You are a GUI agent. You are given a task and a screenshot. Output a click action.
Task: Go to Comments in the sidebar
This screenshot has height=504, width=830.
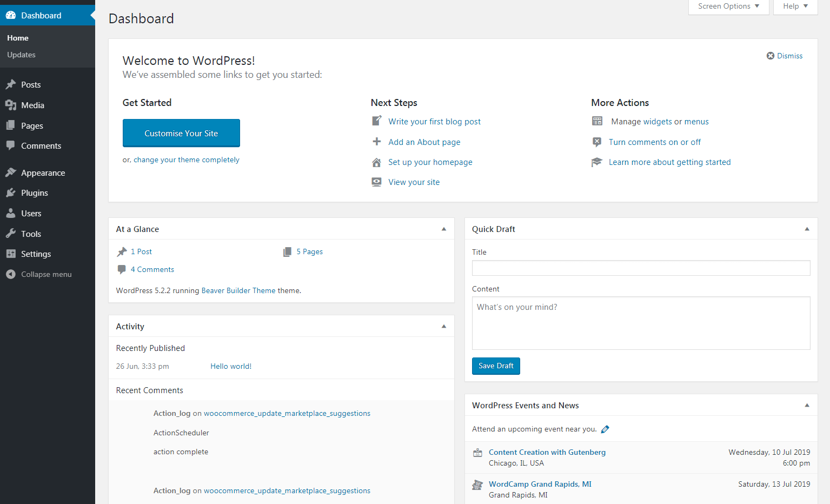(x=41, y=146)
